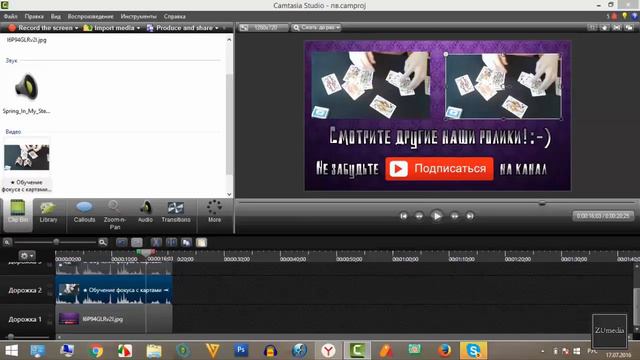Image resolution: width=640 pixels, height=360 pixels.
Task: Open Yandex Browser from the taskbar
Action: click(328, 351)
